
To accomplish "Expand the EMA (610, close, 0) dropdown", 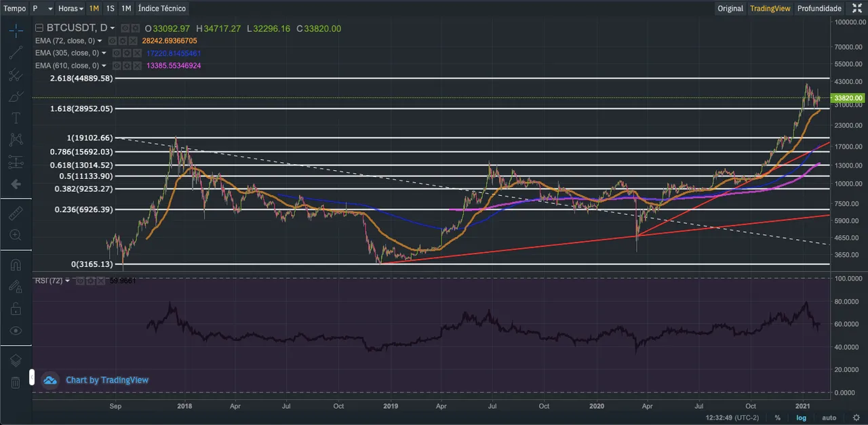I will pyautogui.click(x=103, y=65).
